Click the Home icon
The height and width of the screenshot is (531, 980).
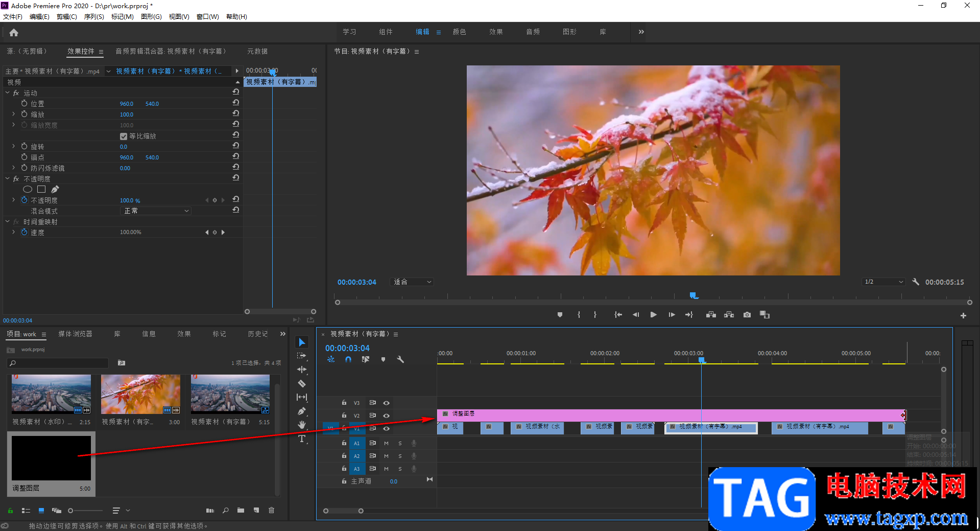pyautogui.click(x=14, y=33)
